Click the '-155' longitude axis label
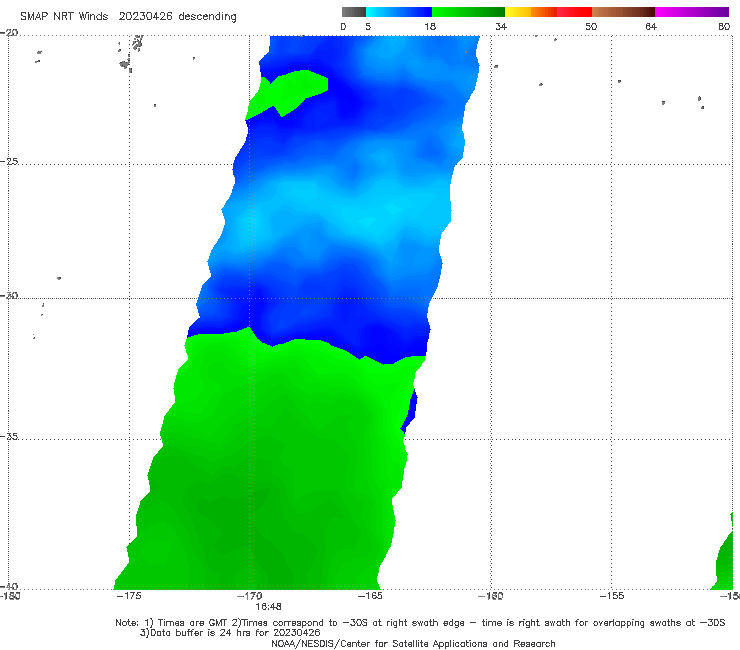Image resolution: width=740 pixels, height=650 pixels. [612, 596]
